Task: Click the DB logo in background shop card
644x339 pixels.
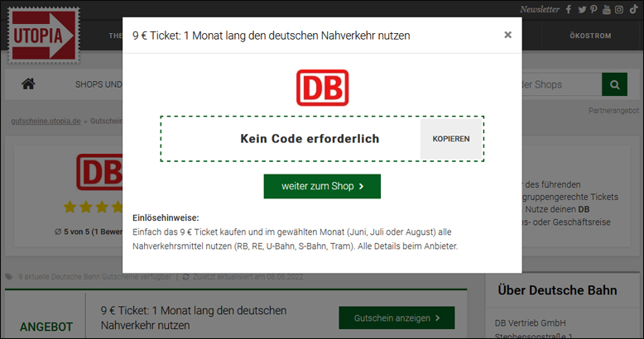Action: 99,172
